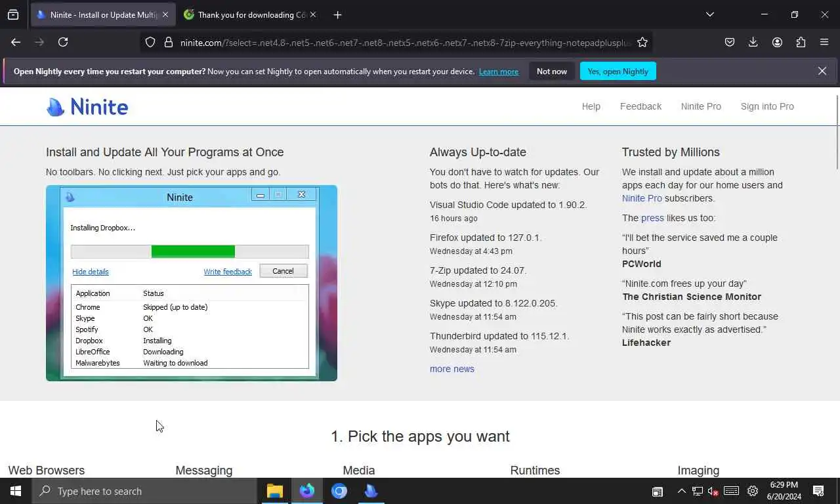Image resolution: width=840 pixels, height=504 pixels.
Task: Open a new tab with plus
Action: (x=337, y=14)
